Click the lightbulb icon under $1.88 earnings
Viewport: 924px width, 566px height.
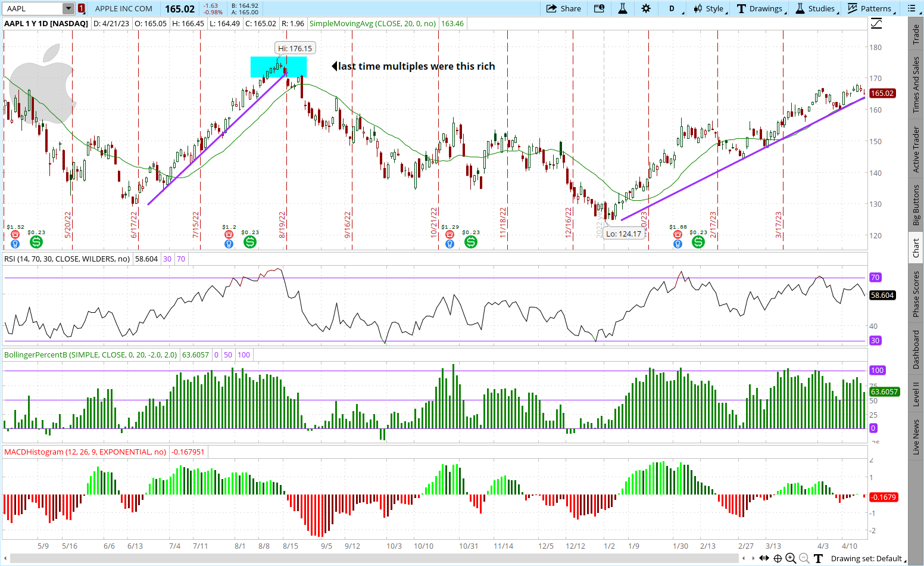point(678,244)
